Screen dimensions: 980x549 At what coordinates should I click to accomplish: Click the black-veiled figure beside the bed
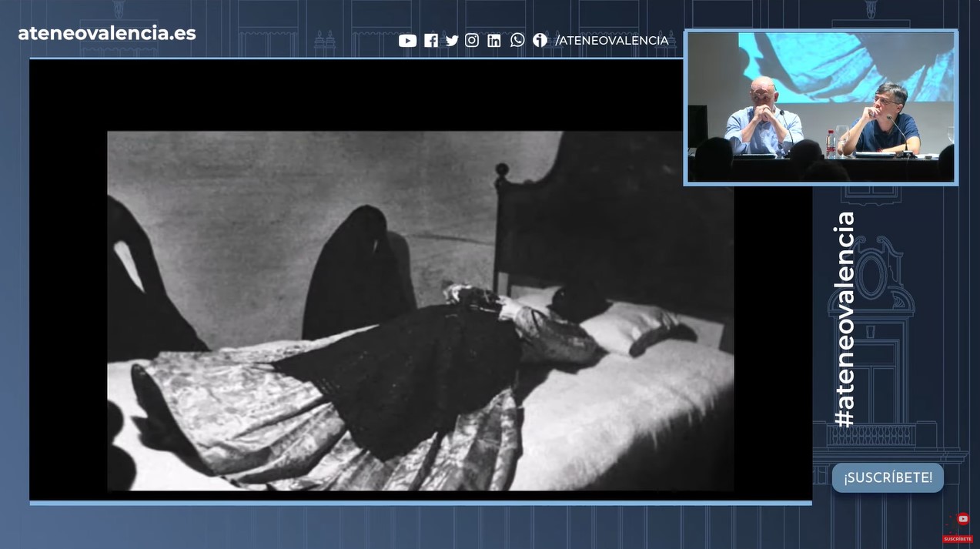pyautogui.click(x=356, y=269)
